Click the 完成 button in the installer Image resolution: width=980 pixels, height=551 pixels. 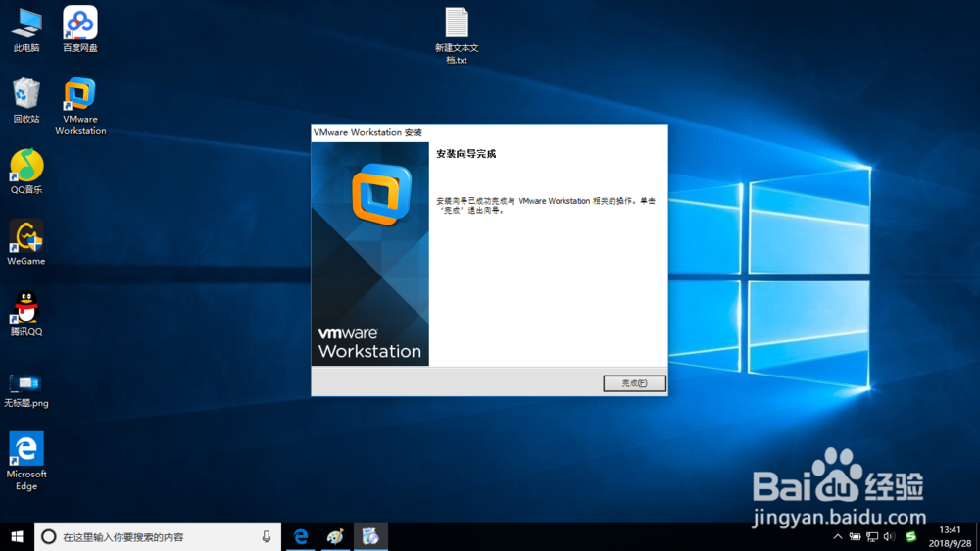point(634,383)
